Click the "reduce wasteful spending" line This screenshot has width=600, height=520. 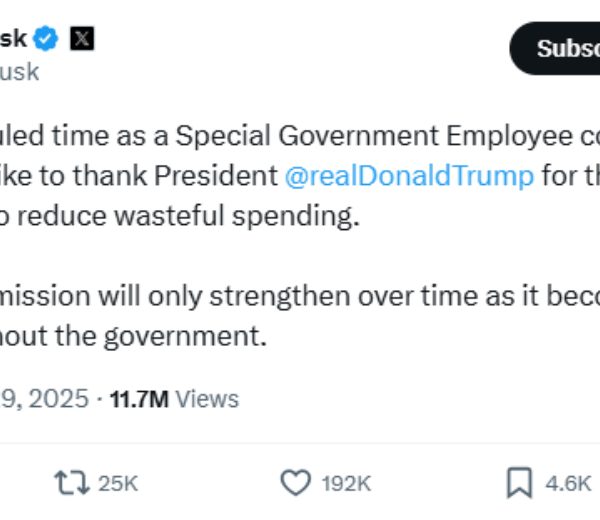pyautogui.click(x=180, y=216)
